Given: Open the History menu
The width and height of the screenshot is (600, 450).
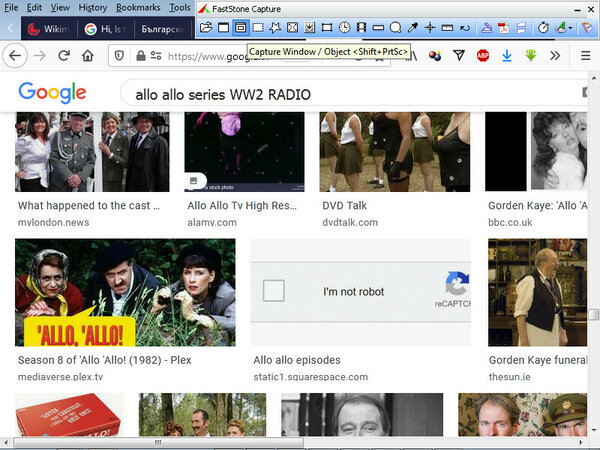Looking at the screenshot, I should pos(93,8).
